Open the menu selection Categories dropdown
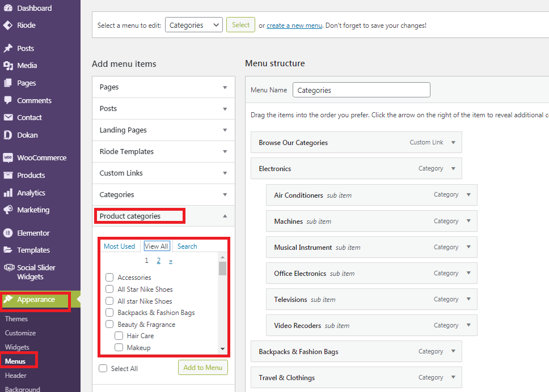The height and width of the screenshot is (392, 549). (193, 25)
